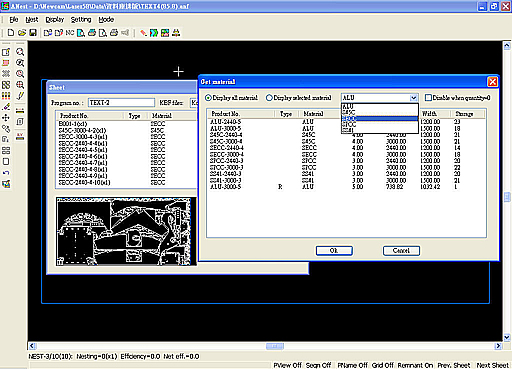Open the Nest menu
Screen dimensions: 512x369
(32, 20)
